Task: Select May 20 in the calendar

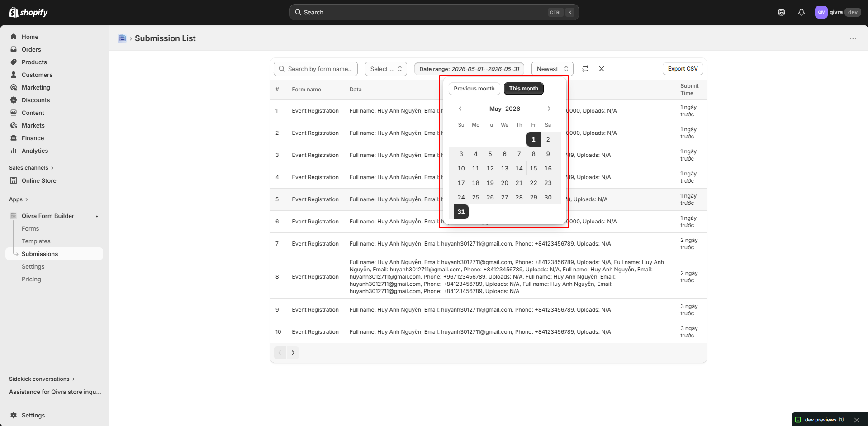Action: tap(504, 183)
